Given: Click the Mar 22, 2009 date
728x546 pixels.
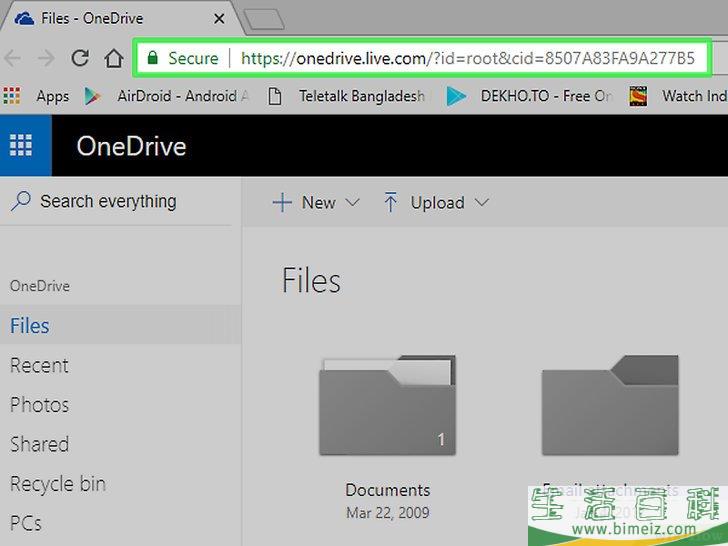Looking at the screenshot, I should click(x=388, y=513).
